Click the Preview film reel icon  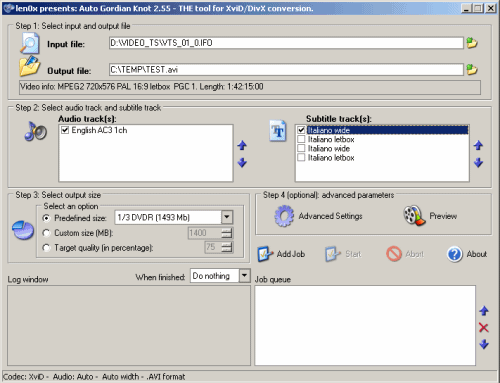(x=414, y=216)
